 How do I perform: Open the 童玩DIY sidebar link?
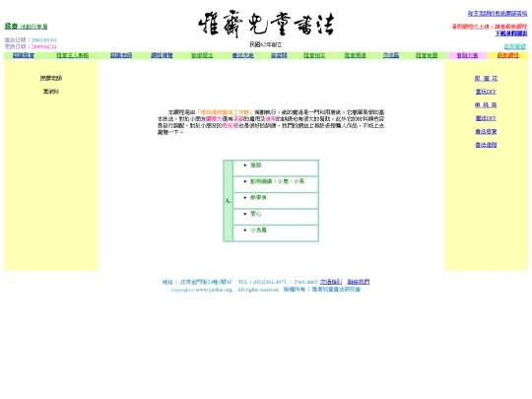point(486,92)
